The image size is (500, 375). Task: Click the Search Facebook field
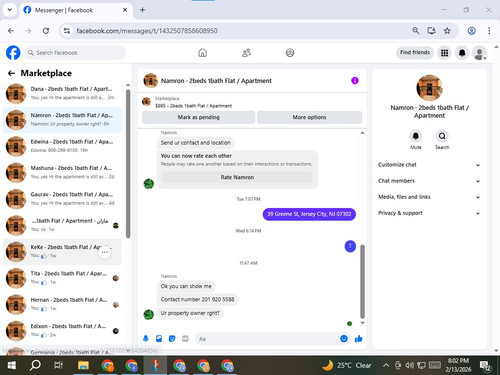click(x=75, y=53)
